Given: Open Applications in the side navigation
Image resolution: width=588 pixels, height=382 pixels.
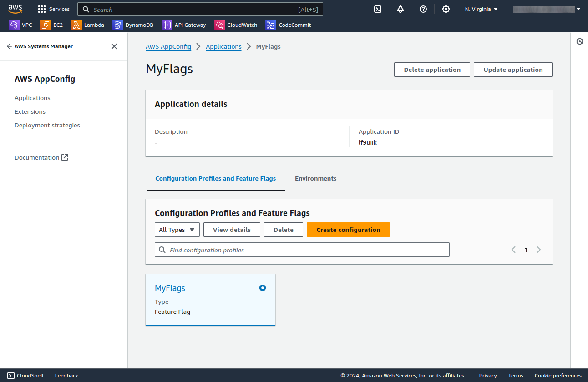Looking at the screenshot, I should (32, 98).
